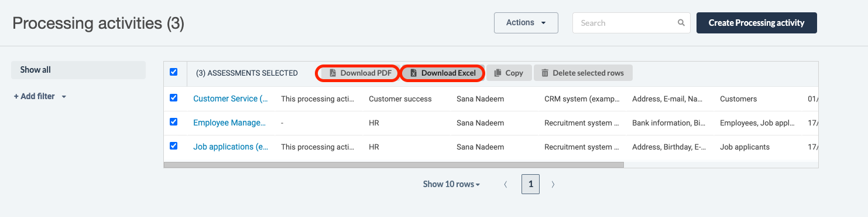Open the Show 10 rows dropdown
The width and height of the screenshot is (868, 217).
[x=451, y=184]
